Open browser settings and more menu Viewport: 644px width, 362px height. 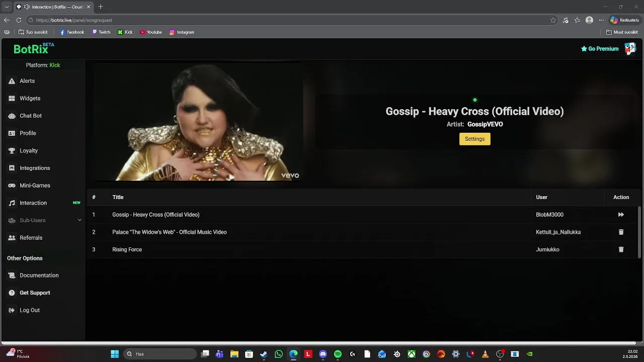coord(601,20)
